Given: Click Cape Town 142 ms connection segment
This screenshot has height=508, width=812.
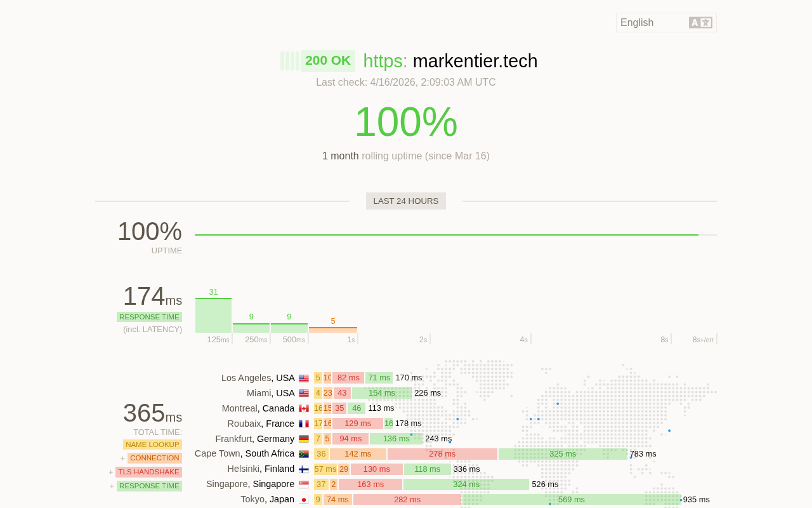Looking at the screenshot, I should click(358, 454).
